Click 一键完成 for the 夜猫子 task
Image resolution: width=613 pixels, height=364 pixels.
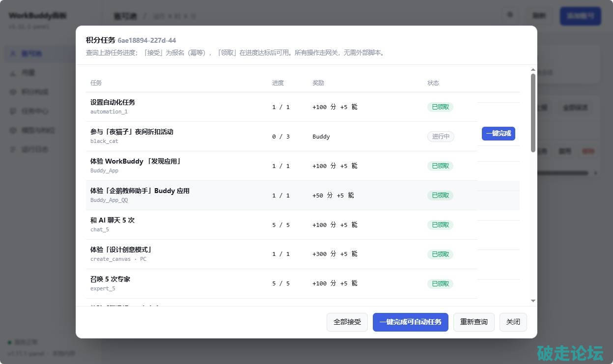click(498, 134)
